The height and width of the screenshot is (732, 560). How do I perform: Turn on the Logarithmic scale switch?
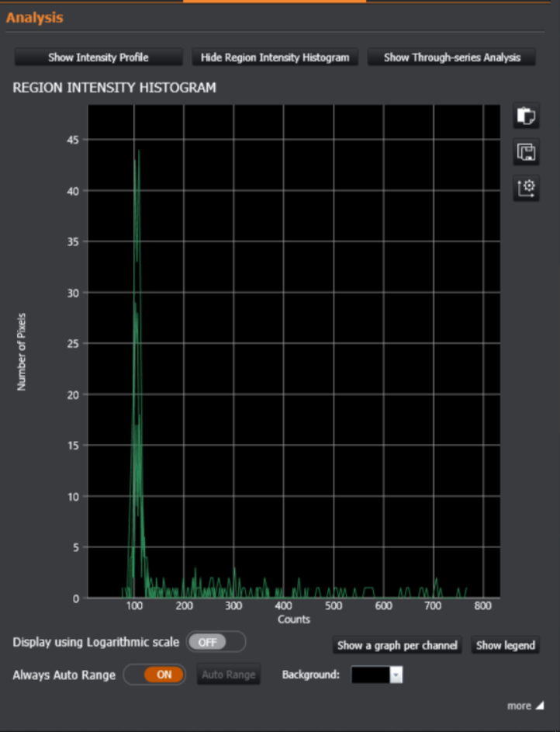pos(215,642)
